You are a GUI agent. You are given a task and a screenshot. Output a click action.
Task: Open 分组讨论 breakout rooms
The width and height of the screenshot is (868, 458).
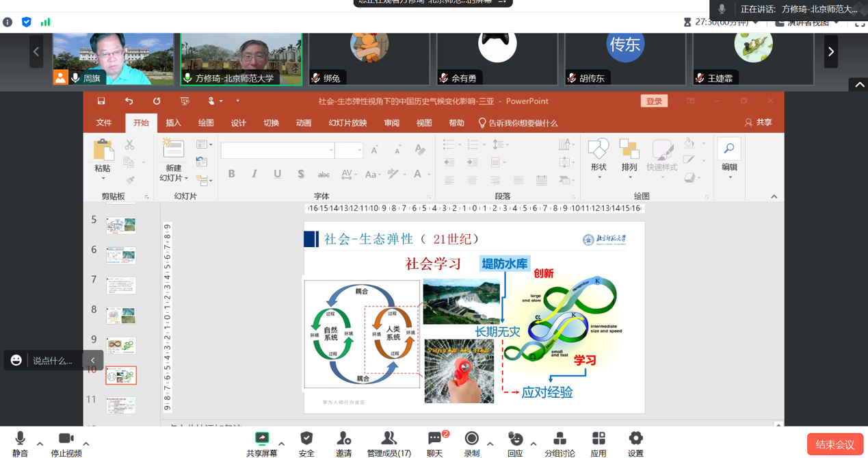tap(560, 439)
